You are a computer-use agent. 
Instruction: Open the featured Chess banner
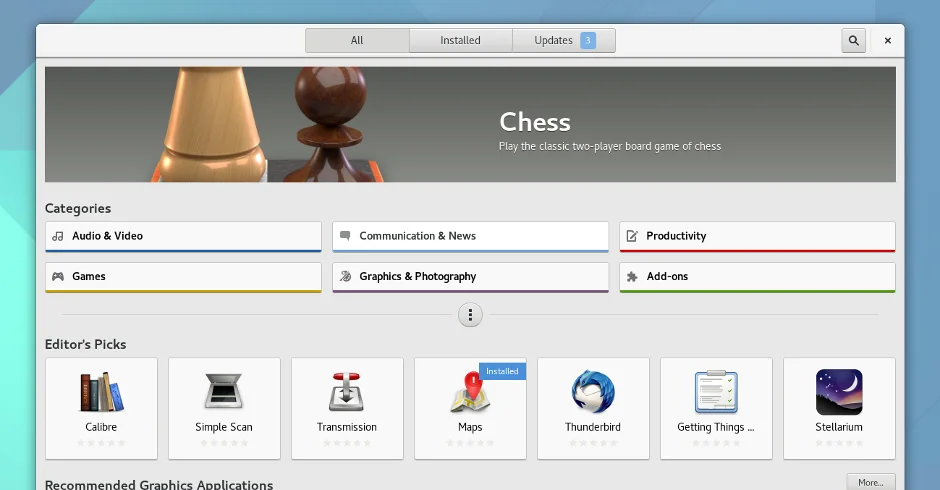coord(470,125)
